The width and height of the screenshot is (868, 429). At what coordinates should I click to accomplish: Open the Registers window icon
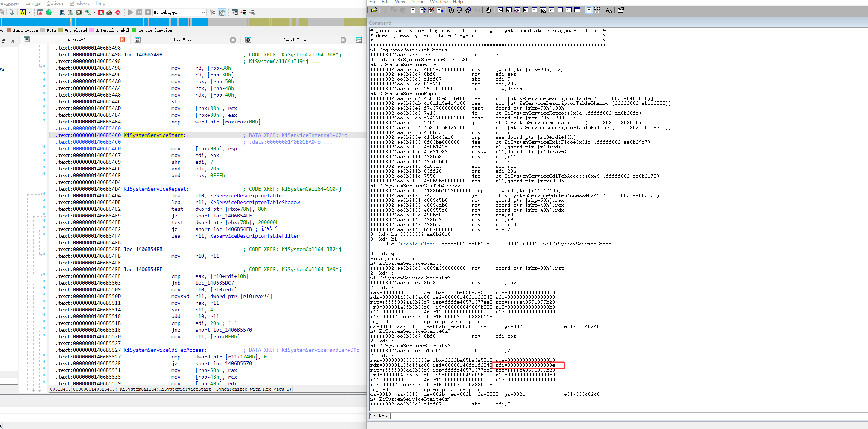[525, 10]
